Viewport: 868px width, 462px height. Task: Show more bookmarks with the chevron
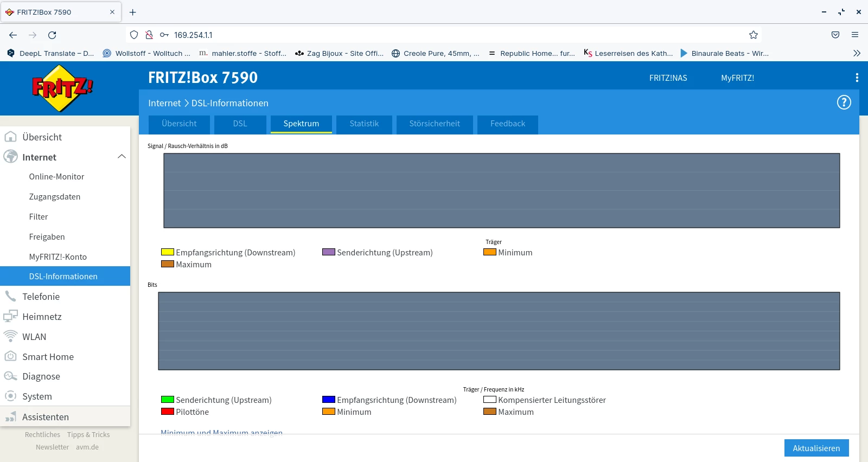tap(857, 53)
